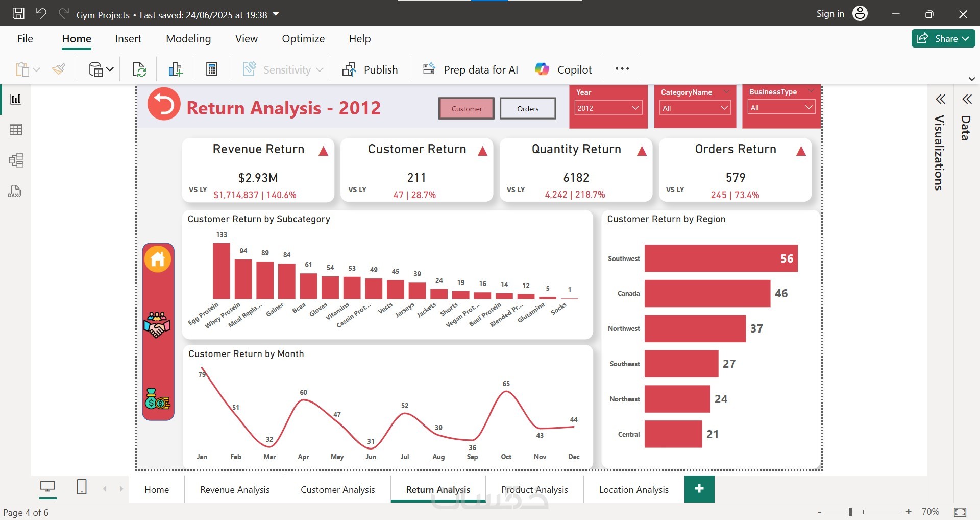This screenshot has width=980, height=520.
Task: Click the 70% zoom percentage
Action: point(930,512)
